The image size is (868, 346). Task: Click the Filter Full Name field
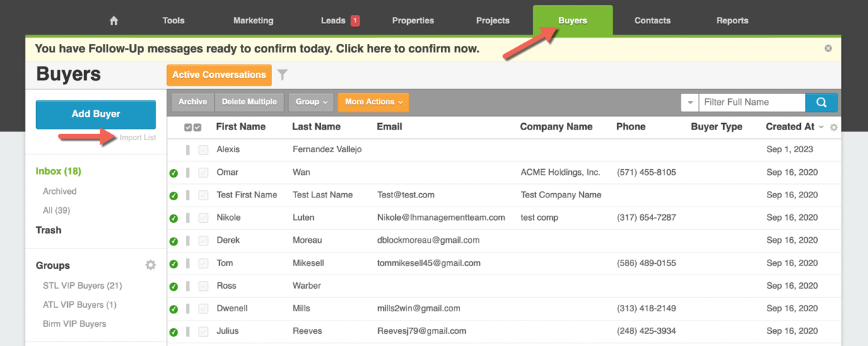click(x=752, y=102)
